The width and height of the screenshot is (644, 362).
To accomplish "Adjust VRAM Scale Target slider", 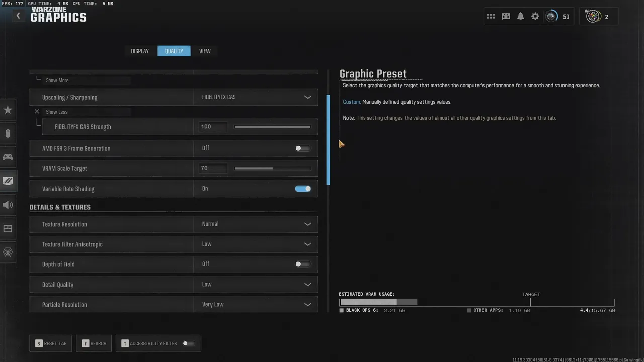I will [273, 168].
